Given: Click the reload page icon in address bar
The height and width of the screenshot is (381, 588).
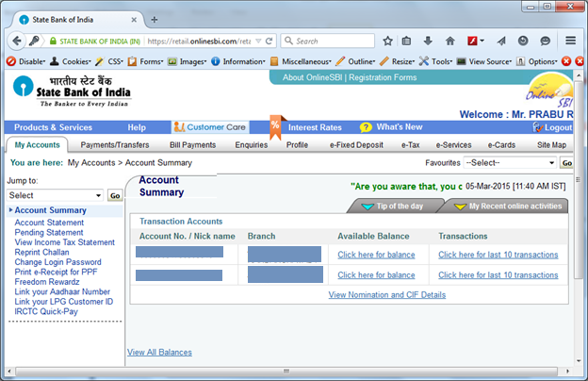Looking at the screenshot, I should point(269,41).
